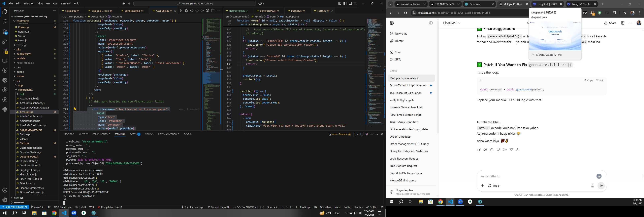Reload the Chrome page
This screenshot has height=217, width=644.
tap(406, 13)
